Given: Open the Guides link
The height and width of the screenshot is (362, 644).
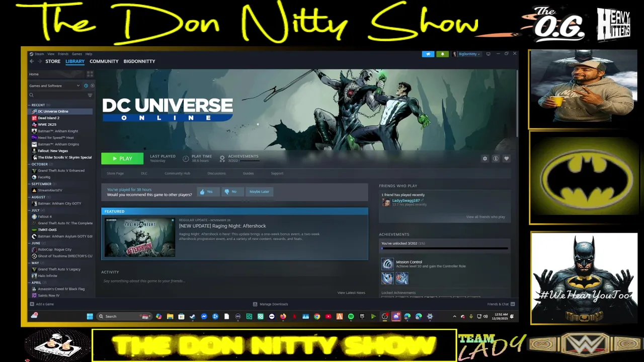Looking at the screenshot, I should (248, 173).
